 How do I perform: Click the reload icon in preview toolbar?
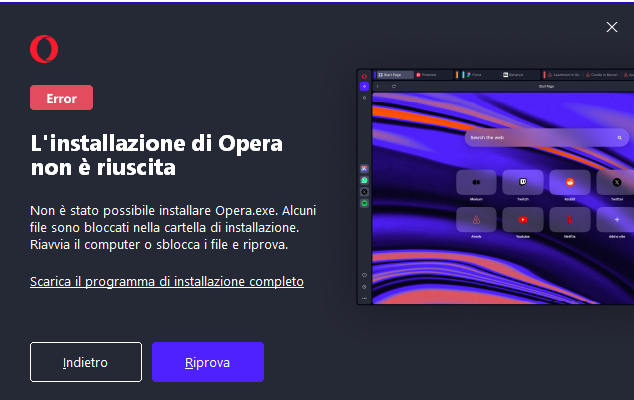[x=394, y=86]
